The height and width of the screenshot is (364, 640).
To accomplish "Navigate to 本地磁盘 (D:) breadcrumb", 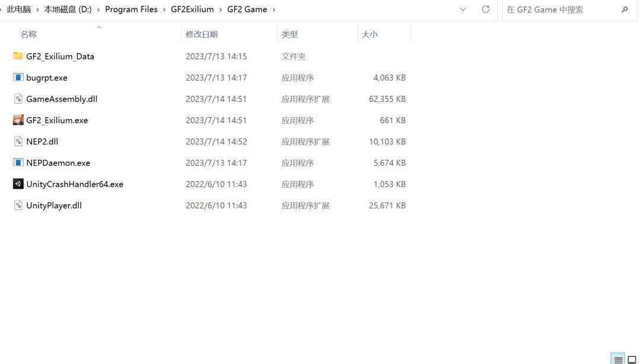I will point(68,9).
